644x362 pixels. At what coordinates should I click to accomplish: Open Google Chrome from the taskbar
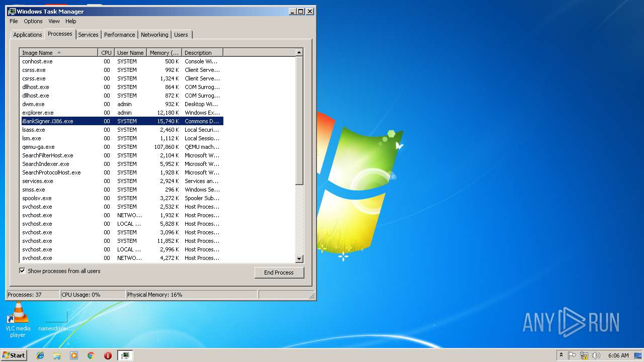point(91,355)
